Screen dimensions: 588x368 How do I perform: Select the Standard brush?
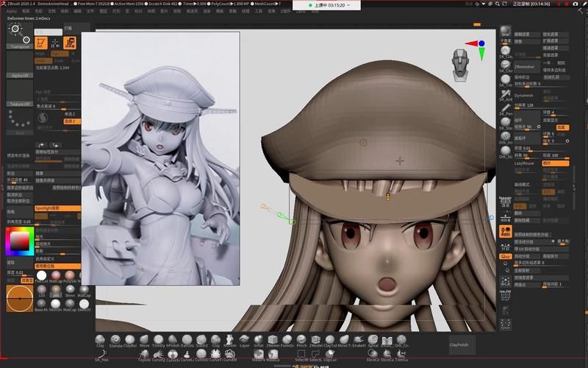(115, 341)
